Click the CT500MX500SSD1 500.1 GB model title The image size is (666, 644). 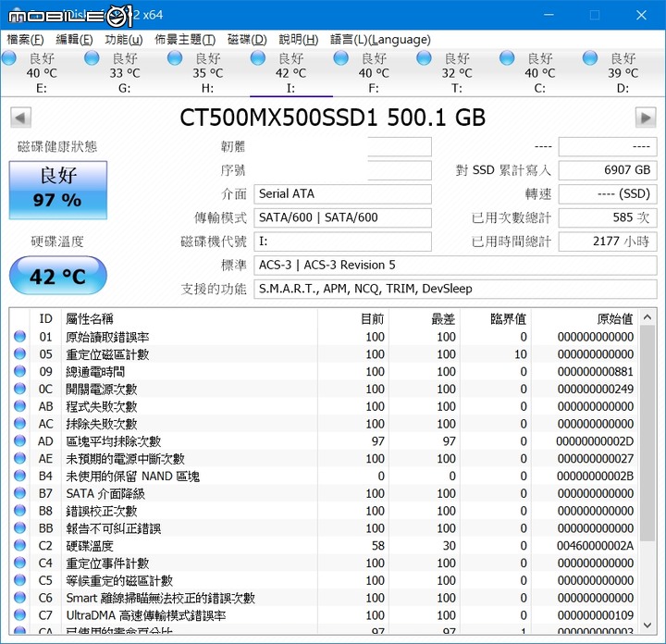point(333,118)
